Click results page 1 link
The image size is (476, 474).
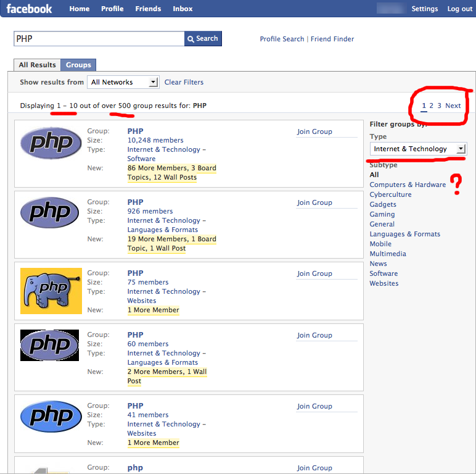click(424, 106)
